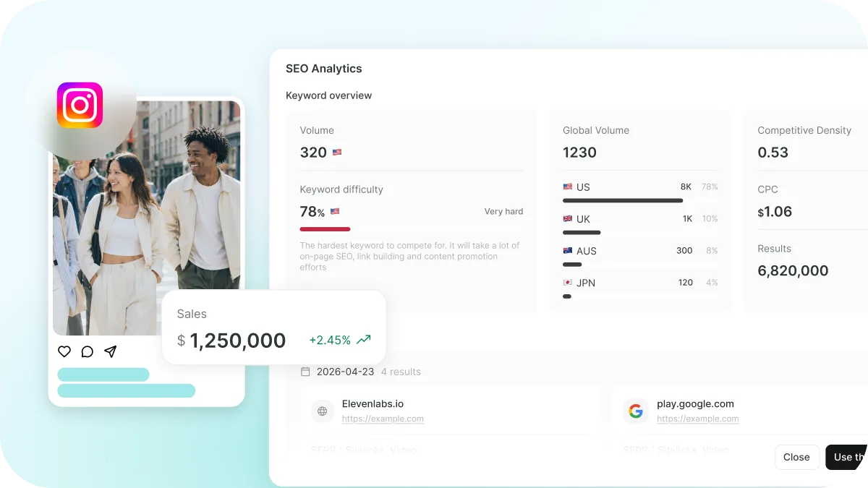Click the JPN volume bar at 4%
Image resolution: width=868 pixels, height=488 pixels.
(x=567, y=296)
